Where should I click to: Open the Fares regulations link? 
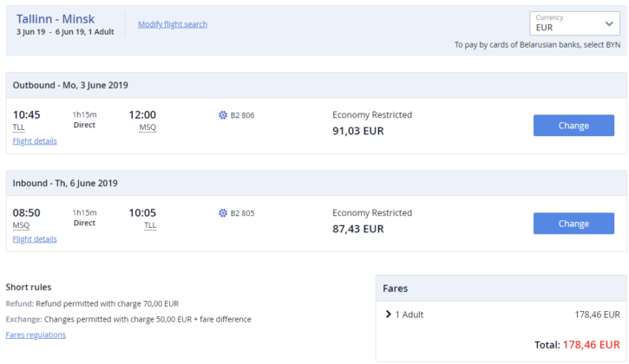coord(36,335)
